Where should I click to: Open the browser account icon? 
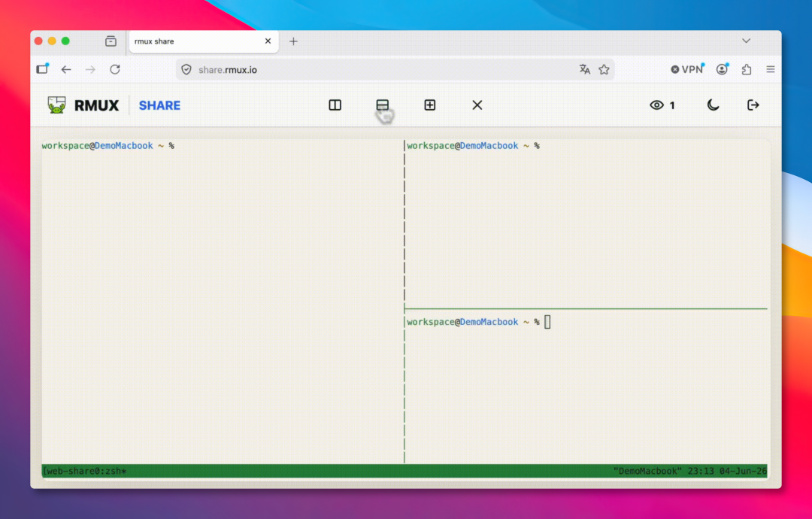(x=722, y=69)
